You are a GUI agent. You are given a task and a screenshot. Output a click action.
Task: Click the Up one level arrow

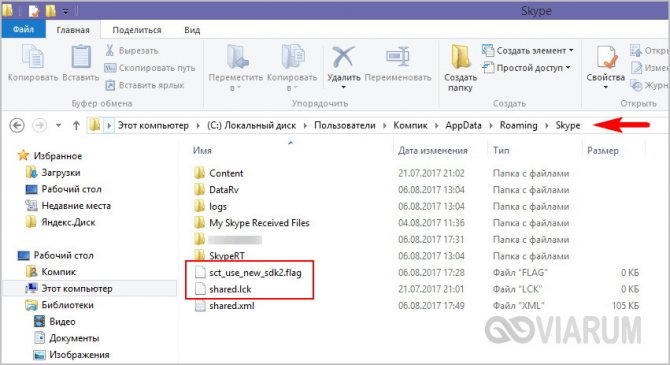(x=76, y=125)
